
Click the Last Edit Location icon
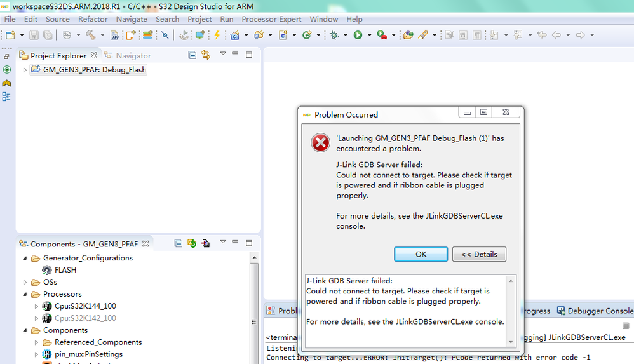(x=542, y=35)
